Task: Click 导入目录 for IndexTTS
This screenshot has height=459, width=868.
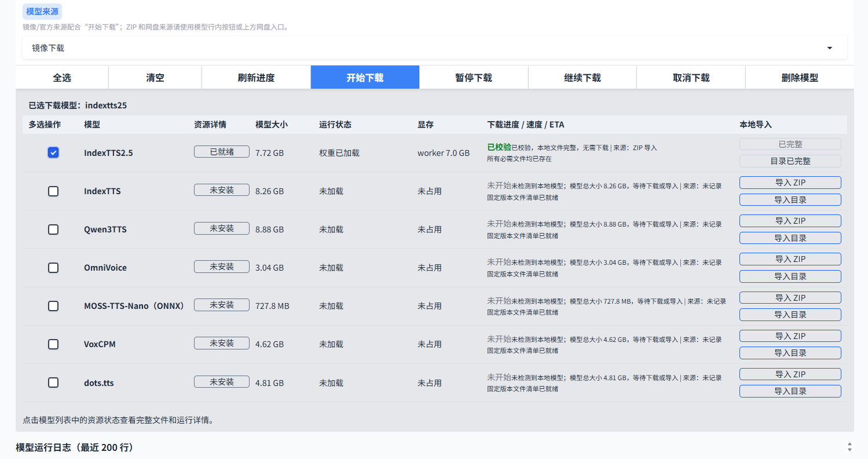Action: pos(790,200)
